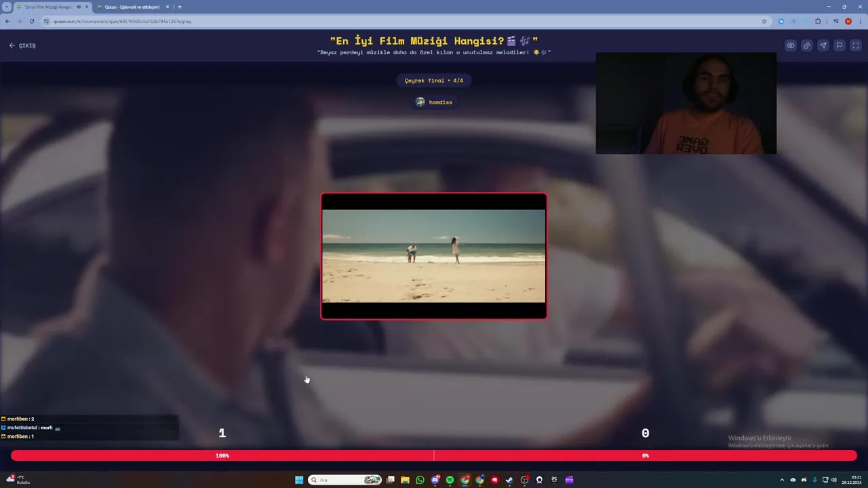
Task: Bookmark this page with star icon
Action: tap(764, 21)
